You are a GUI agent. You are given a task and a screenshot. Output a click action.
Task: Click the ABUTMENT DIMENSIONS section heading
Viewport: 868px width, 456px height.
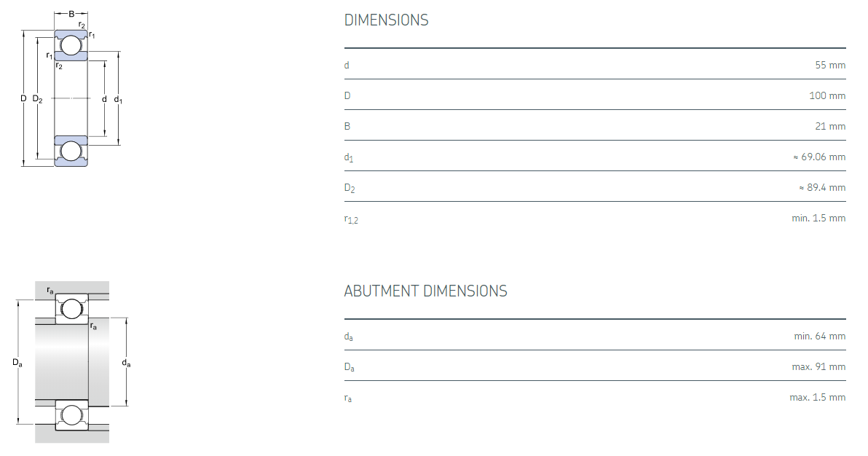tap(425, 291)
